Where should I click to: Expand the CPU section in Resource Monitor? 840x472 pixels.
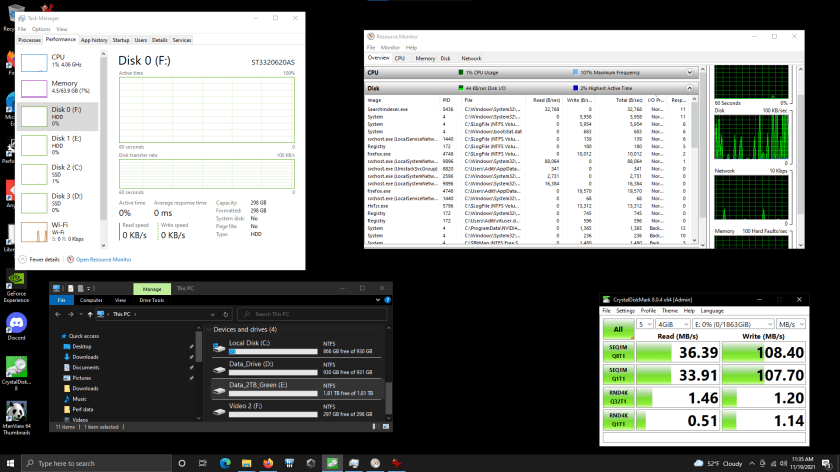coord(689,73)
